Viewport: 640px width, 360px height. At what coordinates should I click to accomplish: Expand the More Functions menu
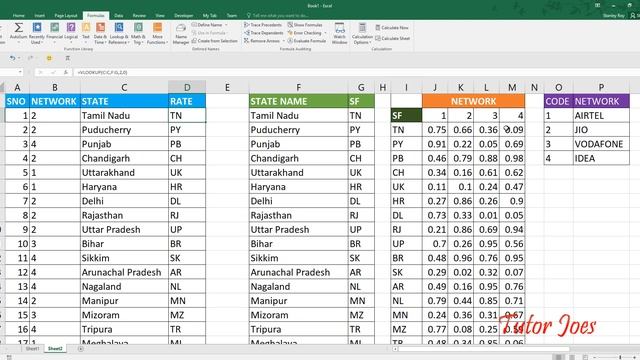coord(157,33)
